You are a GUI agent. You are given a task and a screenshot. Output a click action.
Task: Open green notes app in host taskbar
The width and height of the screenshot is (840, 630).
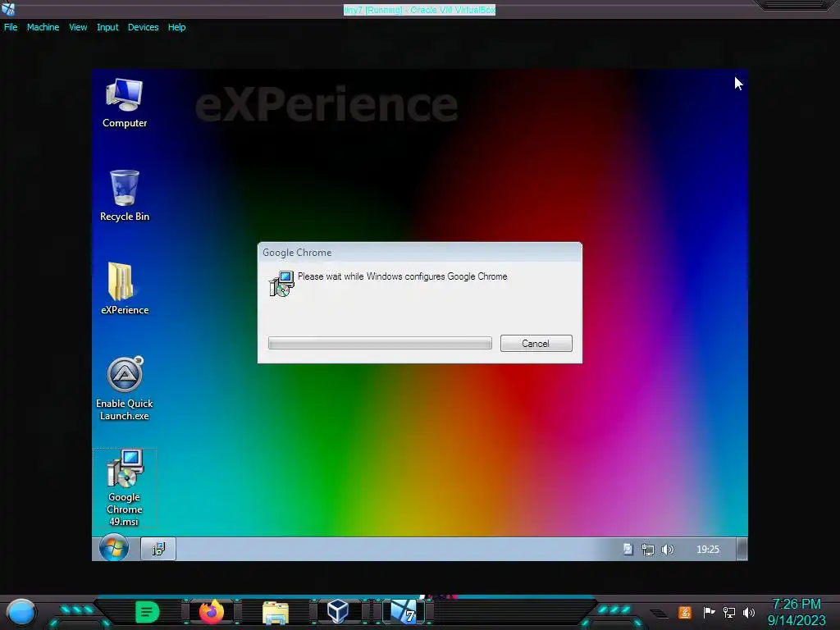tap(147, 612)
